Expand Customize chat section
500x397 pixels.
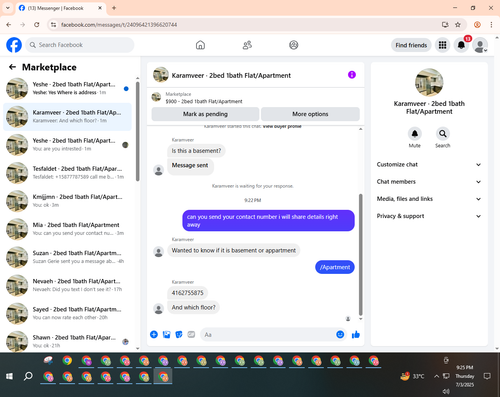[x=429, y=164]
